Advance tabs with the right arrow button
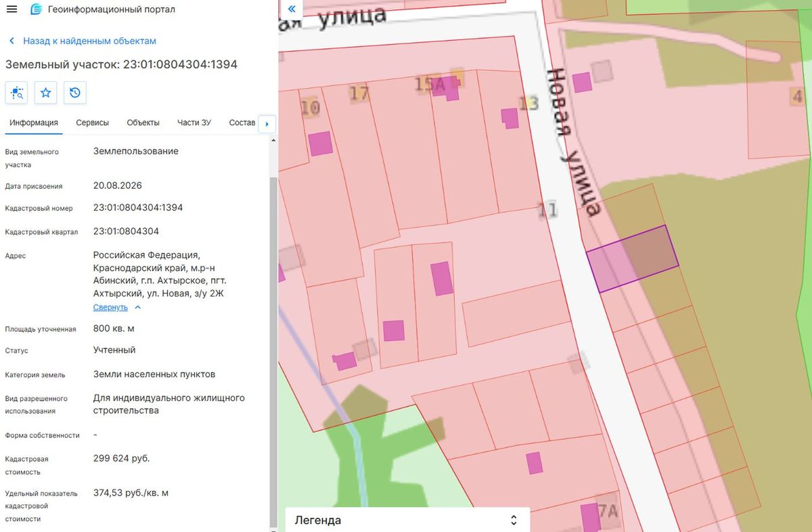This screenshot has width=812, height=532. coord(267,124)
